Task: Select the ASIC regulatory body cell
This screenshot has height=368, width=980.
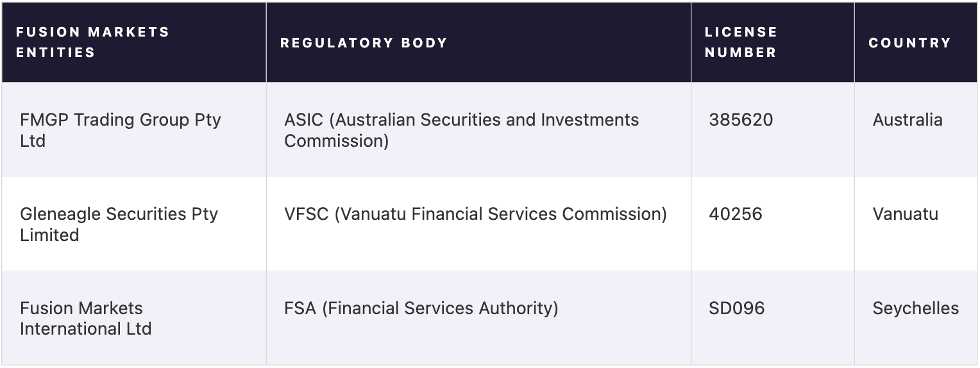Action: click(x=478, y=130)
